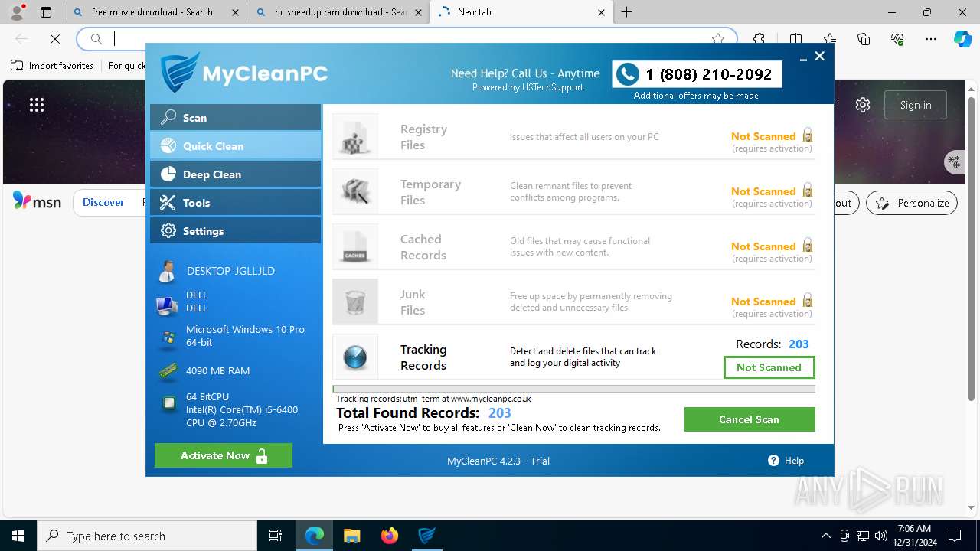Image resolution: width=980 pixels, height=551 pixels.
Task: Click the Tracking Records globe icon
Action: [355, 357]
